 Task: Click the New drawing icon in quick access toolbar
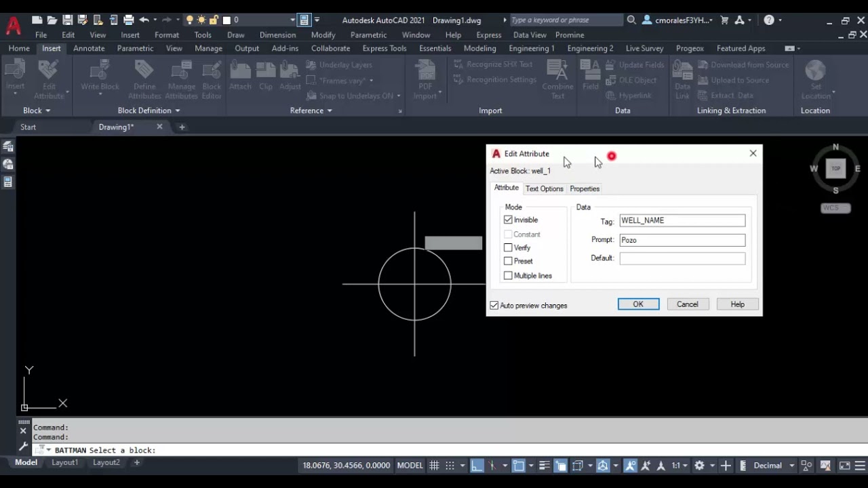(x=37, y=20)
